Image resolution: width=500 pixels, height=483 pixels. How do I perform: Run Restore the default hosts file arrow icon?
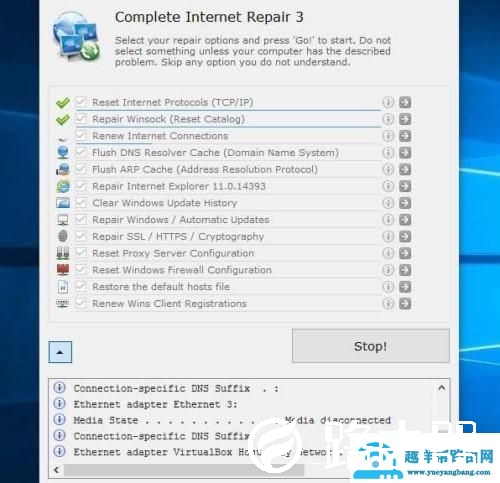405,287
